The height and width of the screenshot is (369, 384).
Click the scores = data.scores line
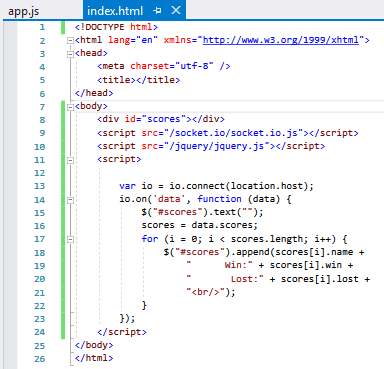tap(200, 225)
